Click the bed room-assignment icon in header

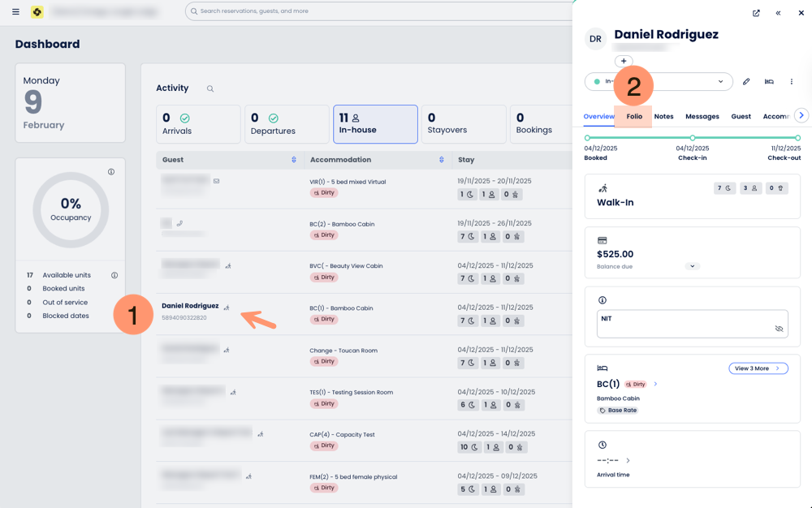[769, 82]
